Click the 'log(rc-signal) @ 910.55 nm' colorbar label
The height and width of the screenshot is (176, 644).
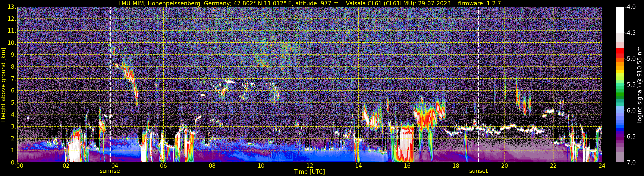pyautogui.click(x=640, y=85)
